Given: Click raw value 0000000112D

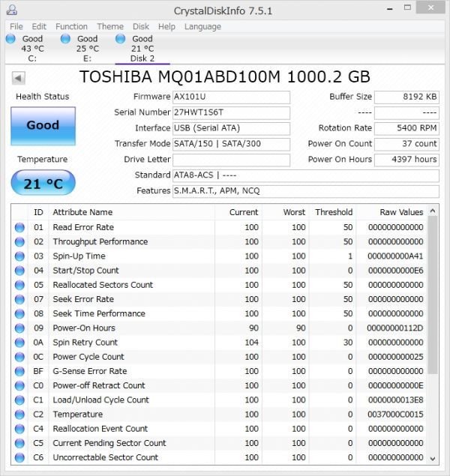Looking at the screenshot, I should pyautogui.click(x=395, y=328).
